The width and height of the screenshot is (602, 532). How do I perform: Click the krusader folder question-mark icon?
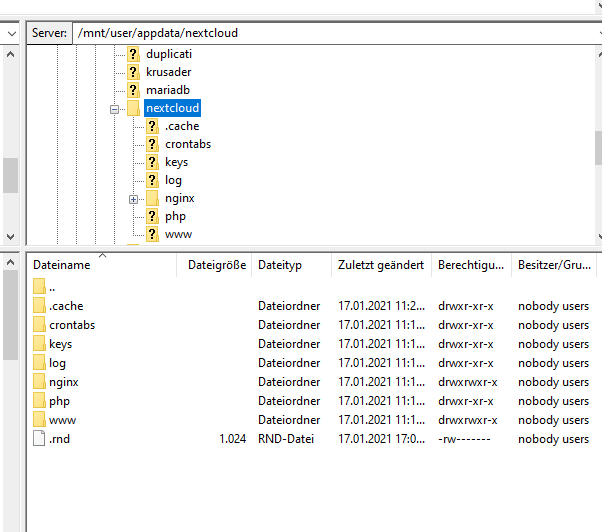pyautogui.click(x=133, y=72)
